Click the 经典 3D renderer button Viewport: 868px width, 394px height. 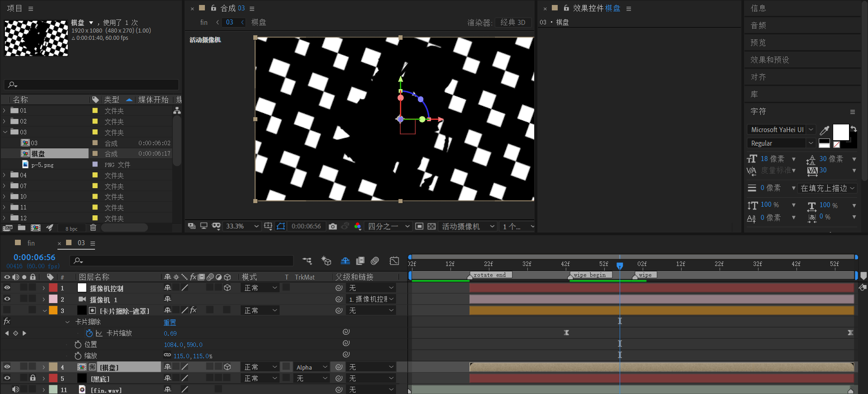tap(513, 22)
